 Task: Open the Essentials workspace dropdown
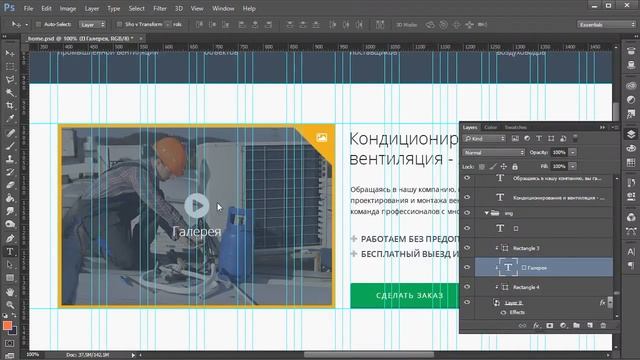click(x=606, y=24)
